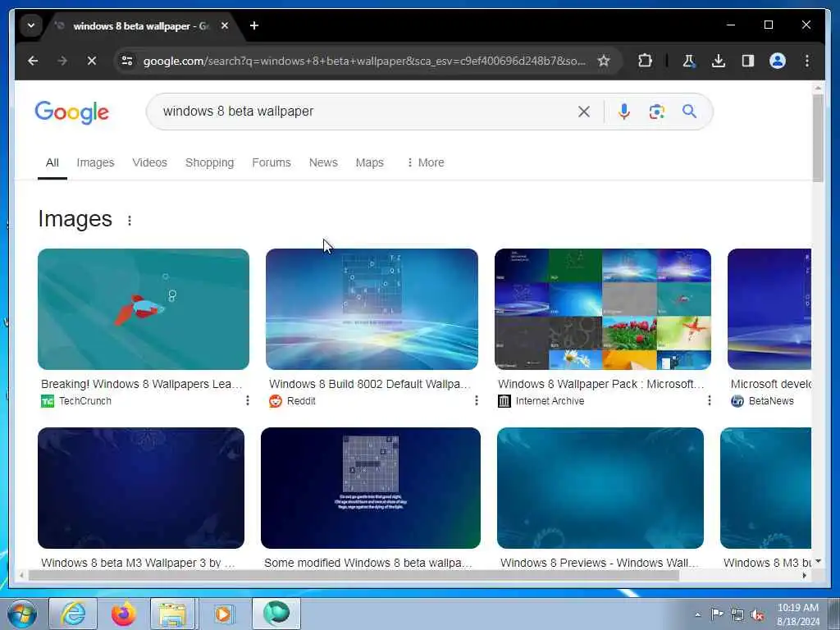This screenshot has height=630, width=840.
Task: Open the modified beta wallpaper thumbnail
Action: [x=371, y=488]
